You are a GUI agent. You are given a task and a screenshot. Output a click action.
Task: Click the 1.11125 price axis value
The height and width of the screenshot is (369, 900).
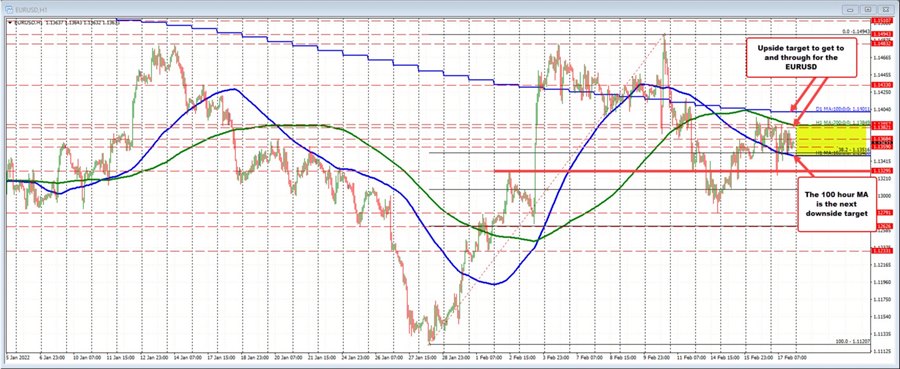[x=882, y=351]
